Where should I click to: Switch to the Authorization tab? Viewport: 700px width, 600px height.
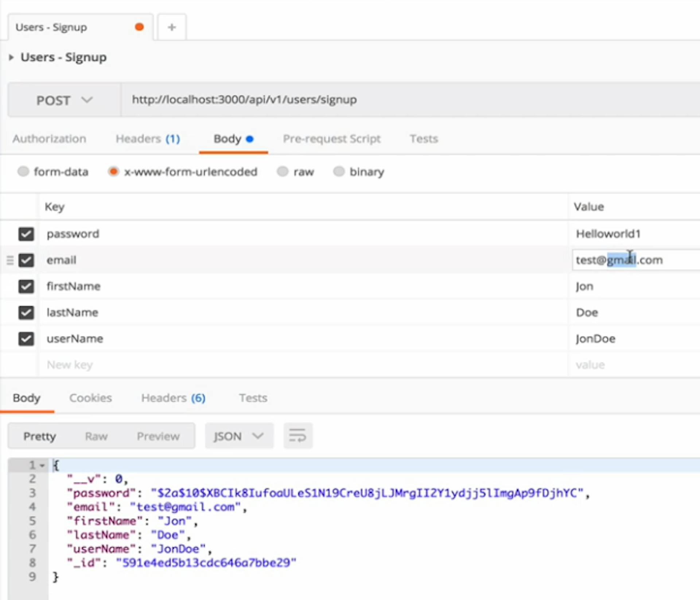[49, 139]
